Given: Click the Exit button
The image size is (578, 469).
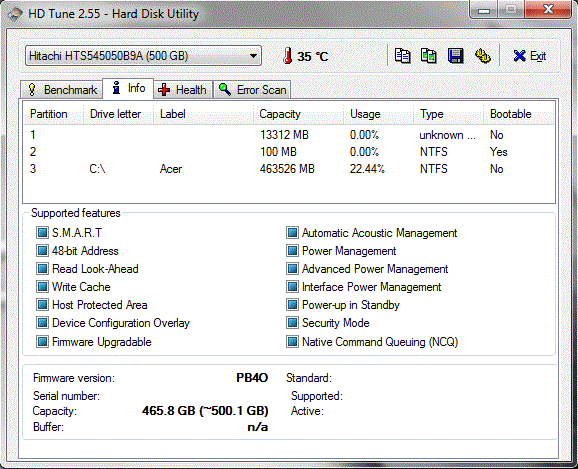Looking at the screenshot, I should point(529,56).
